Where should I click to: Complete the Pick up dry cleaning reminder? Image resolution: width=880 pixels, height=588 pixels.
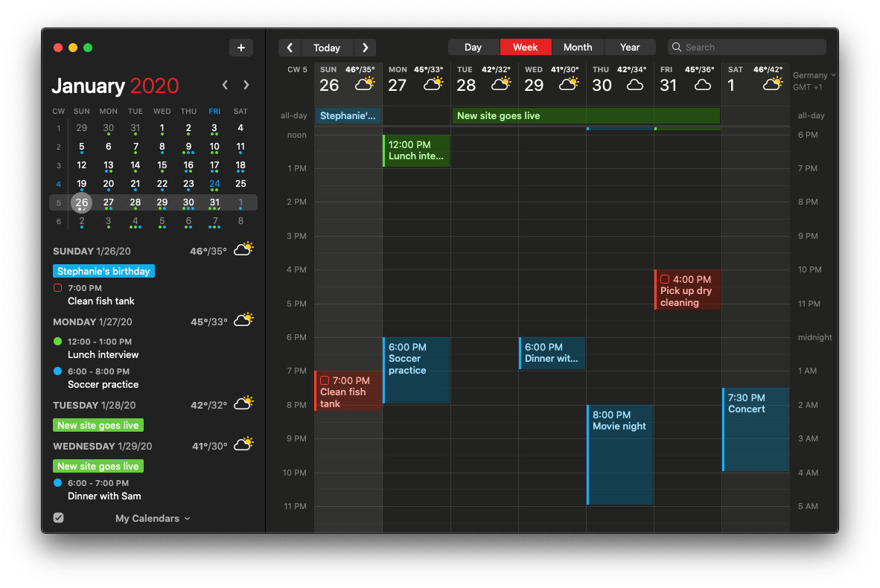tap(663, 279)
